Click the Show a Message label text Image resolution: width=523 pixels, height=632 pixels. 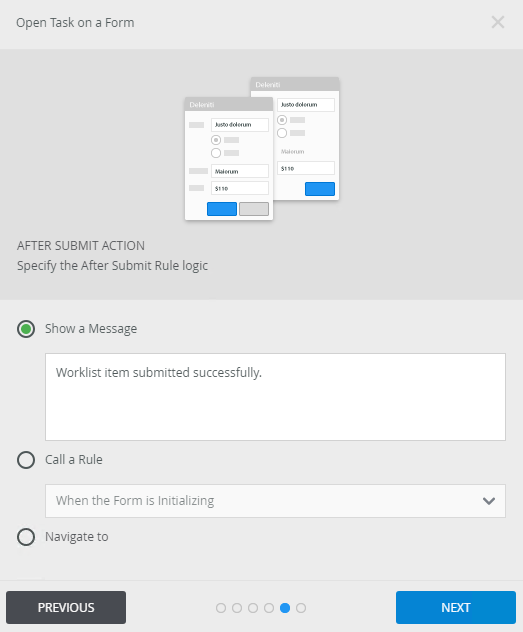point(91,329)
